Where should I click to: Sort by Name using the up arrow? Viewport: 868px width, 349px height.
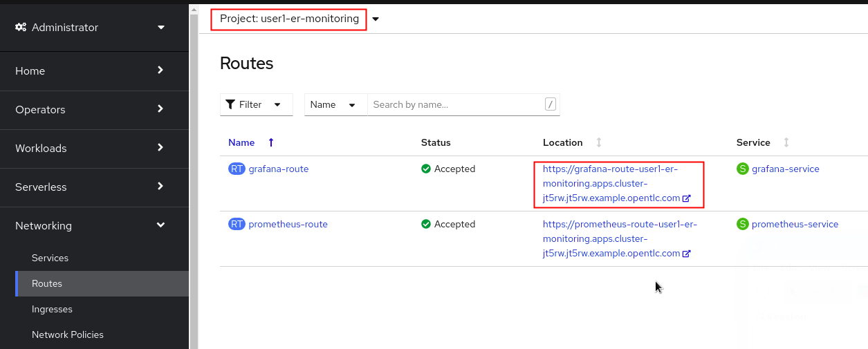271,142
